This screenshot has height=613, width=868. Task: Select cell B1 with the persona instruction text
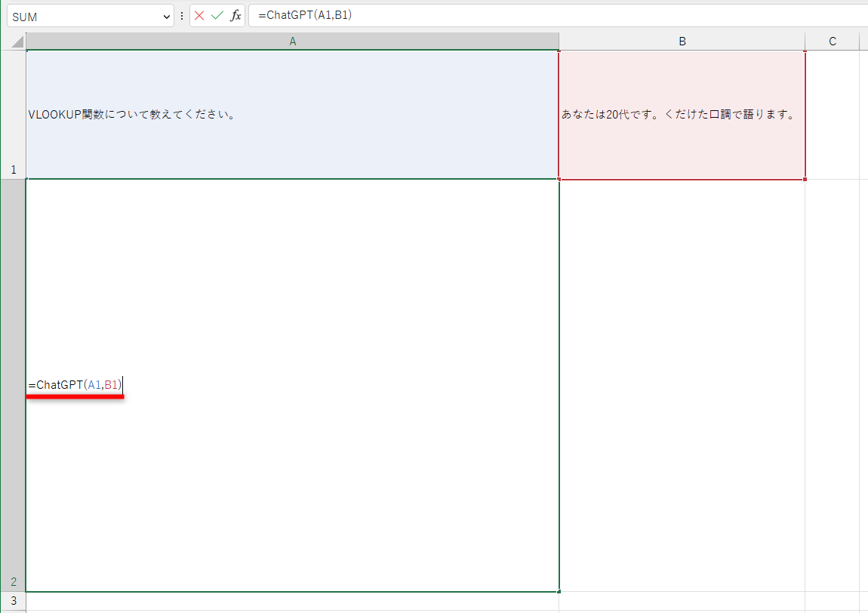tap(682, 113)
